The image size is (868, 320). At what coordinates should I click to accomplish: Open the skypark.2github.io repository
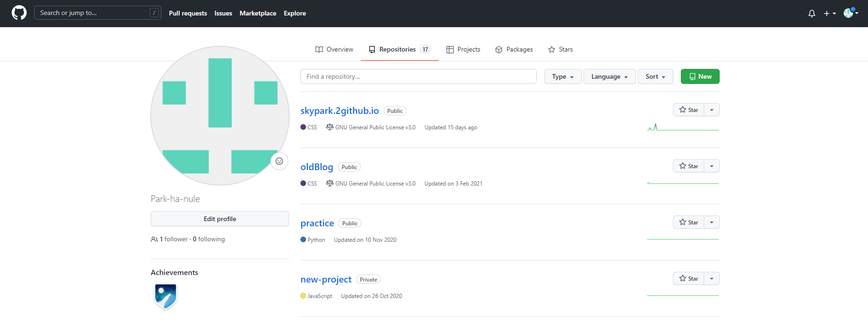(x=340, y=111)
